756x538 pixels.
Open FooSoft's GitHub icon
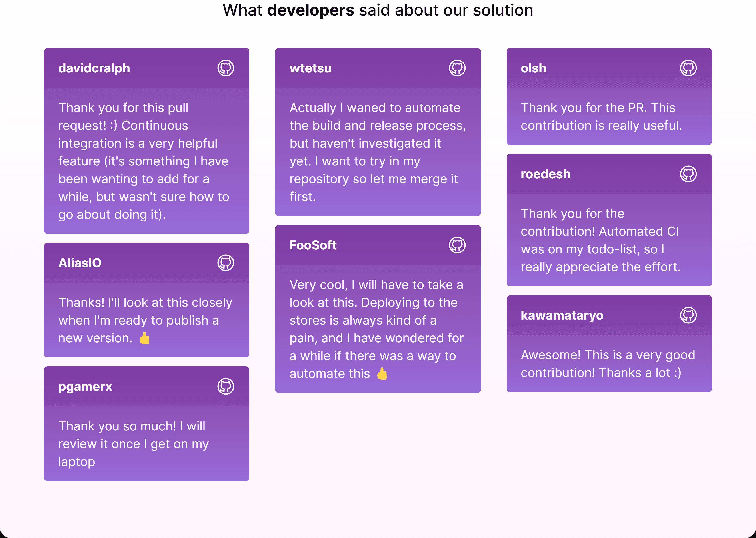point(457,245)
